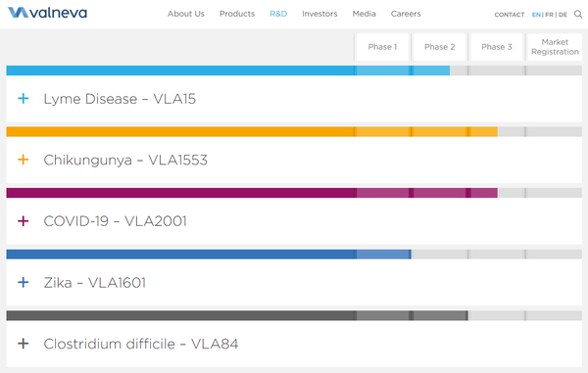The height and width of the screenshot is (373, 588).
Task: Open the Careers page
Action: click(406, 14)
